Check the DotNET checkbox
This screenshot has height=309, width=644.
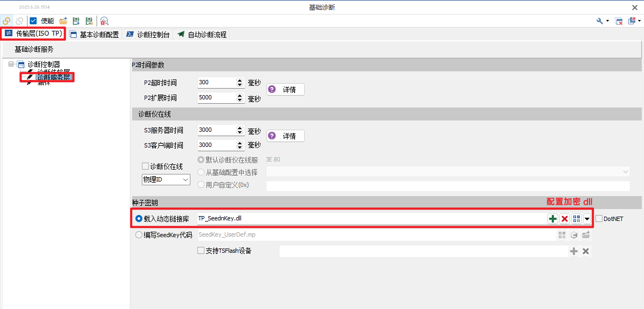coord(599,219)
